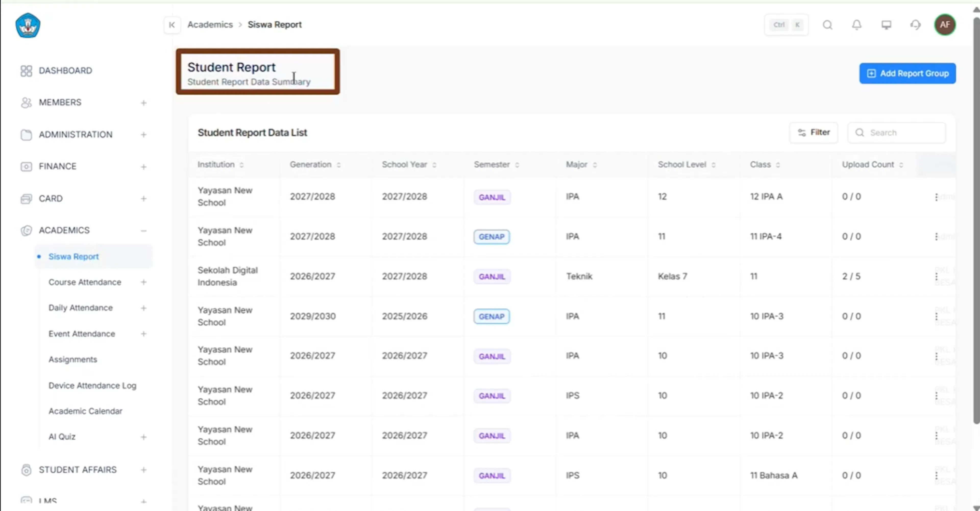This screenshot has width=980, height=511.
Task: Open row actions for Sekolah Digital Indonesia row
Action: point(936,276)
